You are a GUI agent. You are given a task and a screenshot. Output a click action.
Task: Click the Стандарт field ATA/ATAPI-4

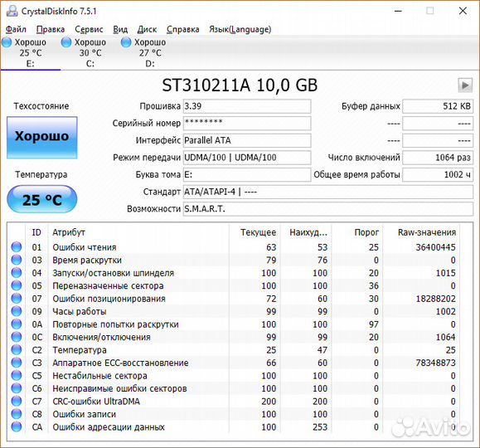pyautogui.click(x=328, y=192)
